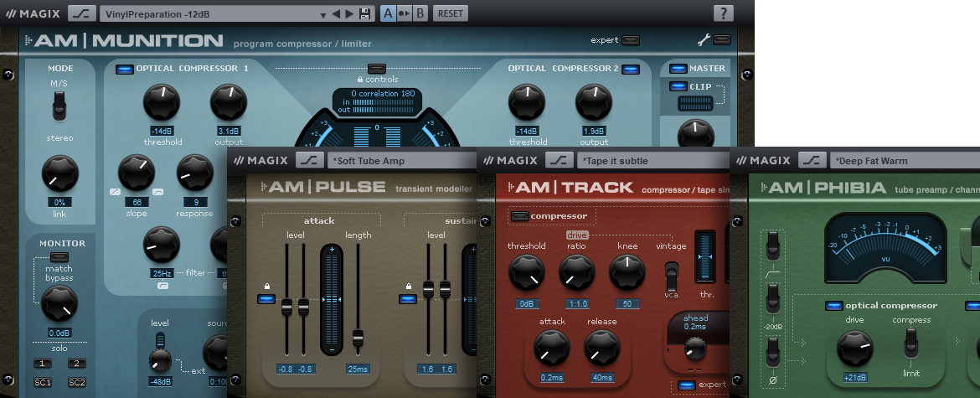Image resolution: width=980 pixels, height=398 pixels.
Task: Click the bypass curve icon in AM|Track header
Action: (560, 160)
